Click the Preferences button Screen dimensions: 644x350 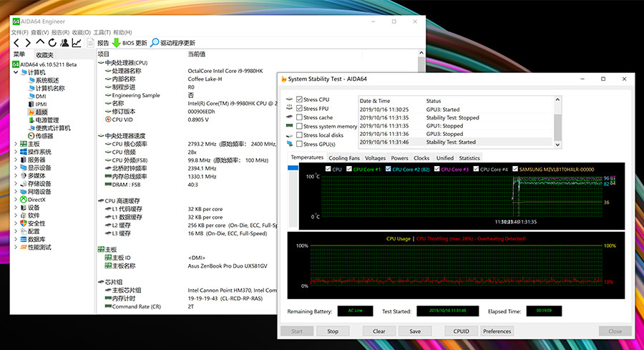[497, 331]
